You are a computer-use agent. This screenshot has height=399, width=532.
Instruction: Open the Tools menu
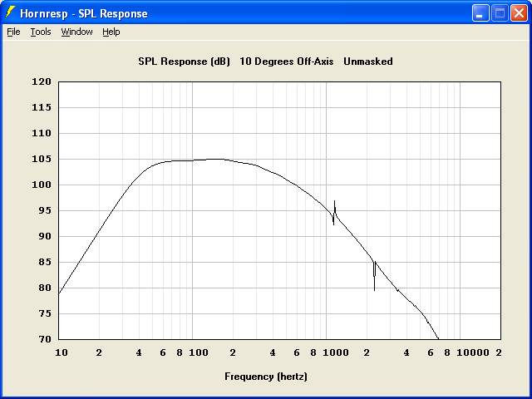[x=41, y=32]
